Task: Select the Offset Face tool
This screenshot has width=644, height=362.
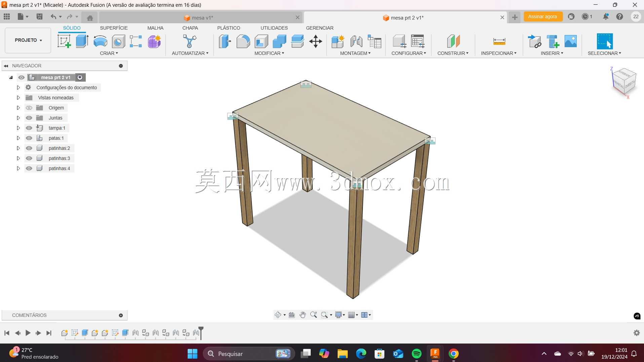Action: (x=298, y=41)
